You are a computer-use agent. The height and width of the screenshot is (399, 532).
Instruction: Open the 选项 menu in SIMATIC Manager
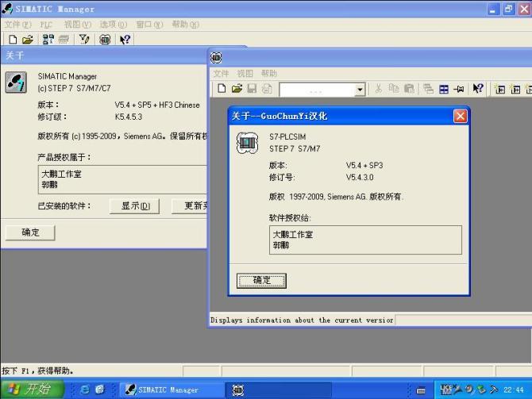pyautogui.click(x=114, y=25)
